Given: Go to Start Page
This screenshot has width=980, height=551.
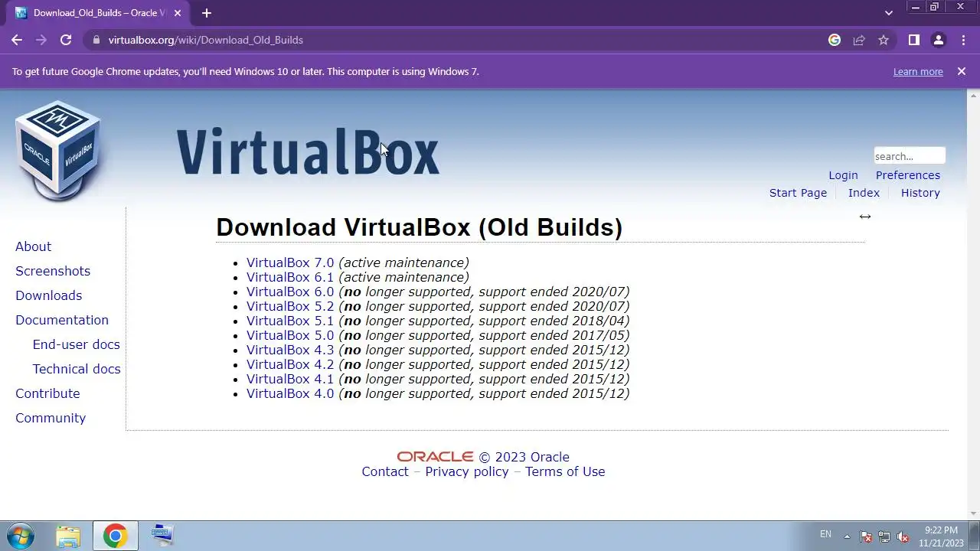Looking at the screenshot, I should click(x=798, y=193).
